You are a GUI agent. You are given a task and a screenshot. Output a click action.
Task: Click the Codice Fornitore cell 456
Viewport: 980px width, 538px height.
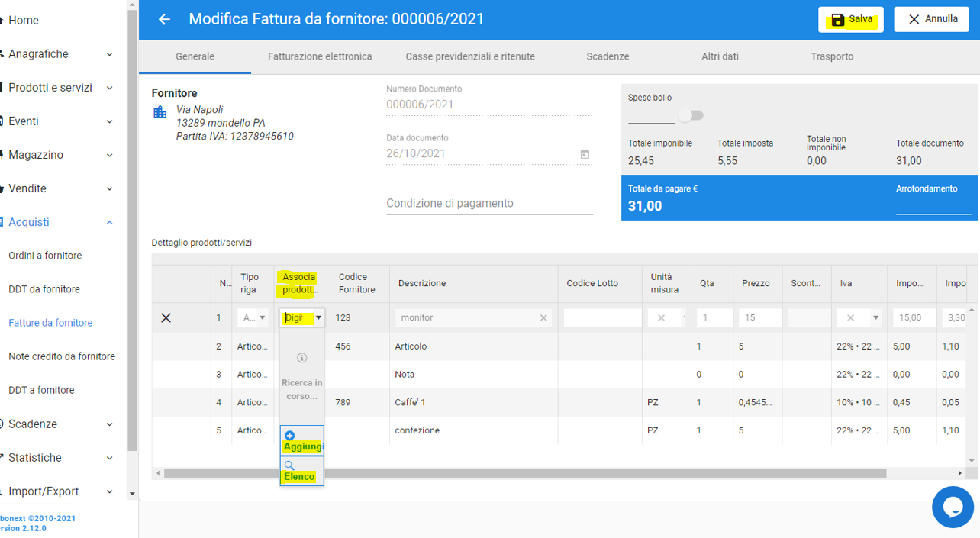tap(359, 346)
